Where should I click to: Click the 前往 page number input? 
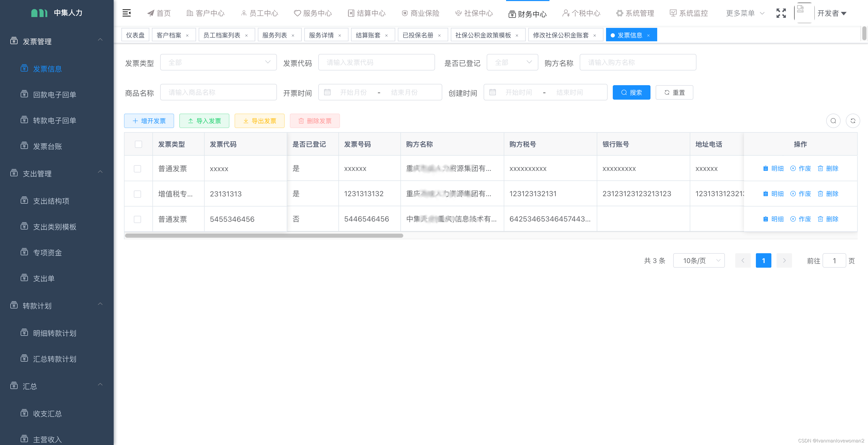834,260
